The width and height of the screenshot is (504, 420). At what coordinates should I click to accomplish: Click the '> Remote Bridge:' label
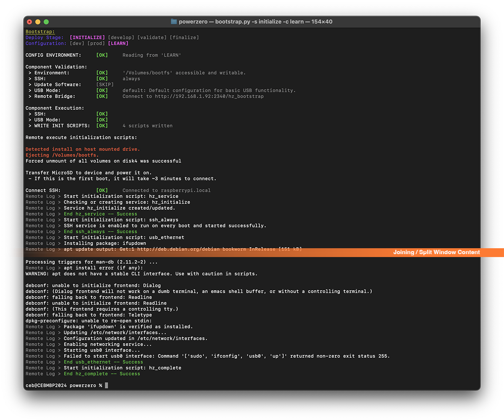point(52,96)
